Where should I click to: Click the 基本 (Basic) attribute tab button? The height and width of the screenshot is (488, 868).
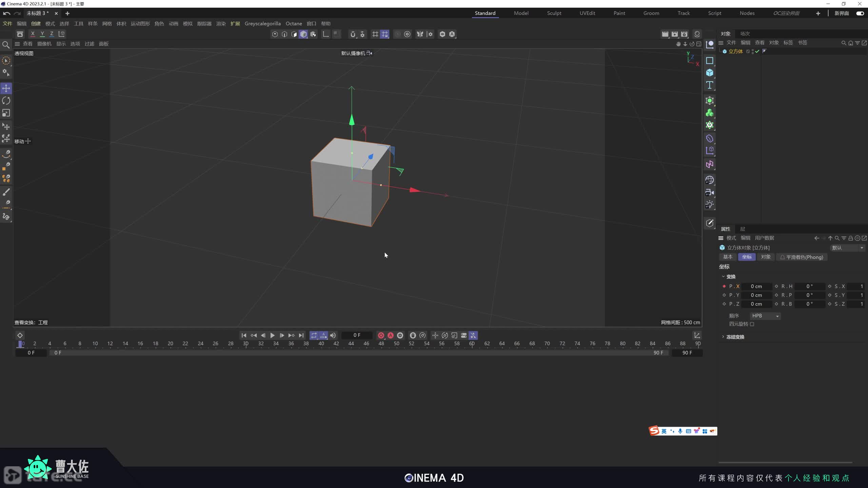[728, 257]
